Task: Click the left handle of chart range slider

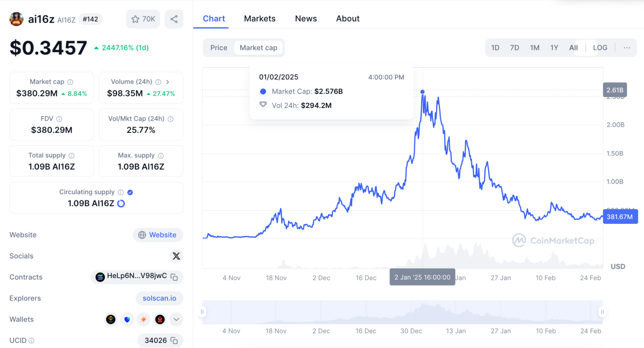Action: coord(202,312)
